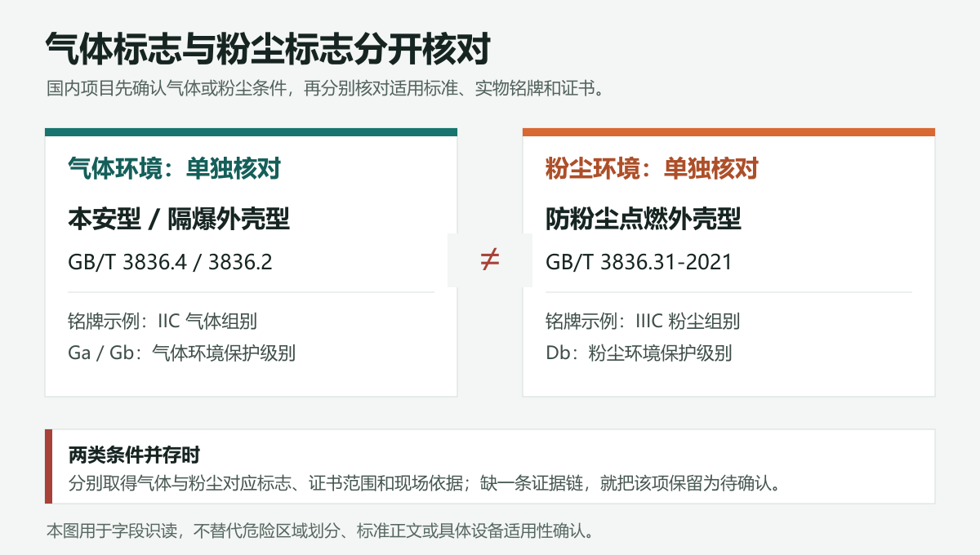Select the subtitle starting 国内项目先确认气体或粉尘条件

(x=326, y=88)
